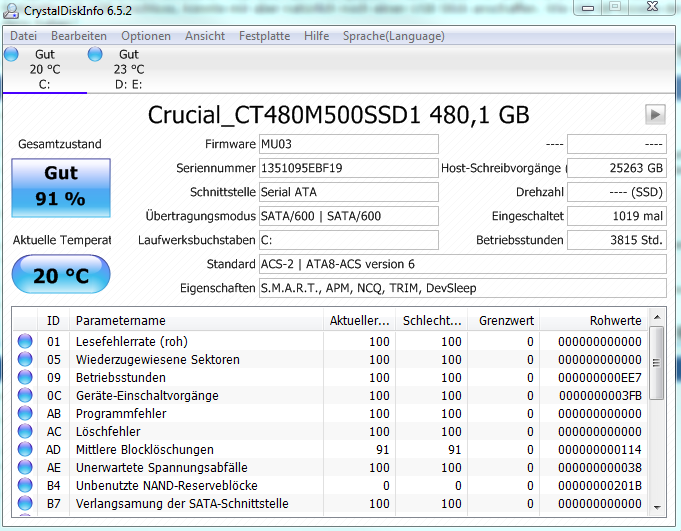Screen dimensions: 681x531
Task: Click status icon of Unerwartete Spannungsabfälle row
Action: pos(25,468)
